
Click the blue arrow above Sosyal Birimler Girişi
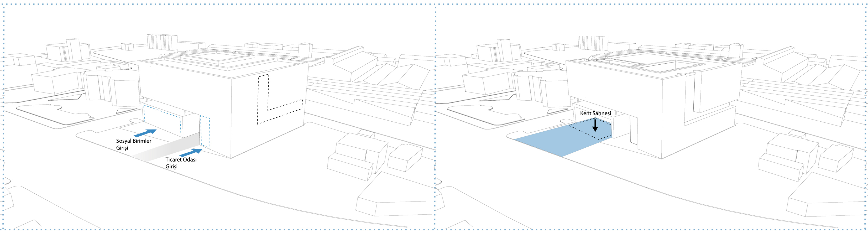tap(145, 133)
